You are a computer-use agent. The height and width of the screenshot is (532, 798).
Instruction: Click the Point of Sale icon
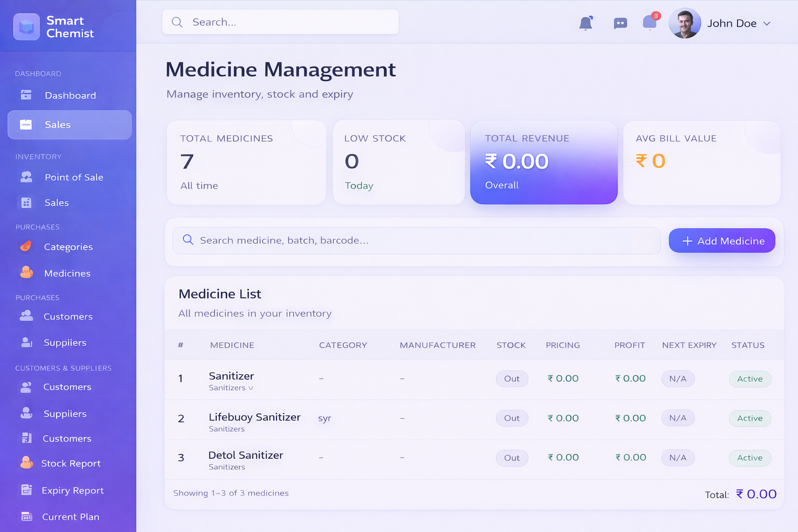(26, 177)
